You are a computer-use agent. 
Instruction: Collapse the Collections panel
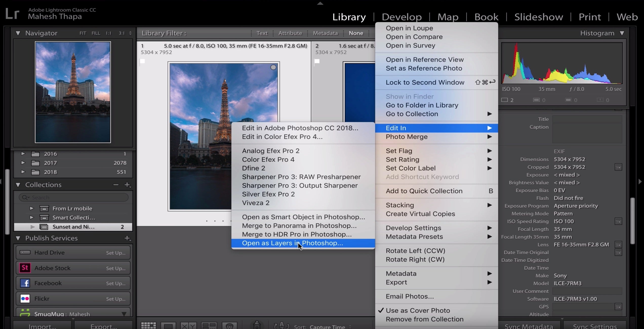[x=18, y=185]
